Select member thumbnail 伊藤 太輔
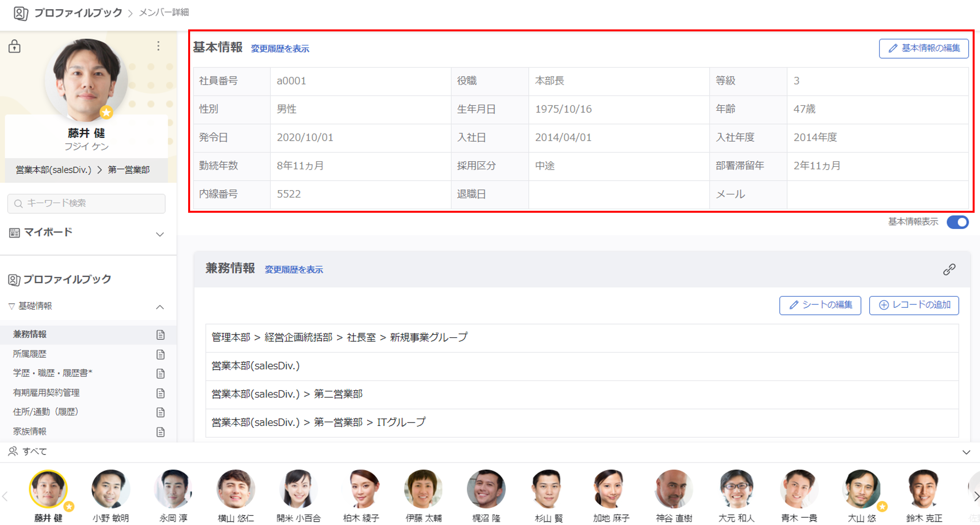Image resolution: width=980 pixels, height=525 pixels. coord(423,489)
